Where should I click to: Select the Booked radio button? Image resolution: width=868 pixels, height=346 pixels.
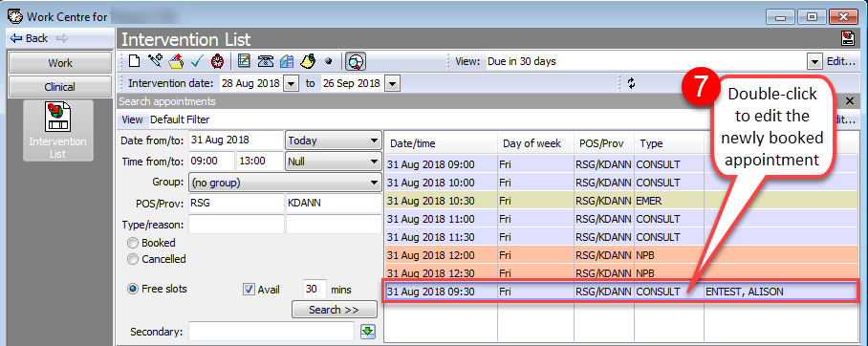133,243
